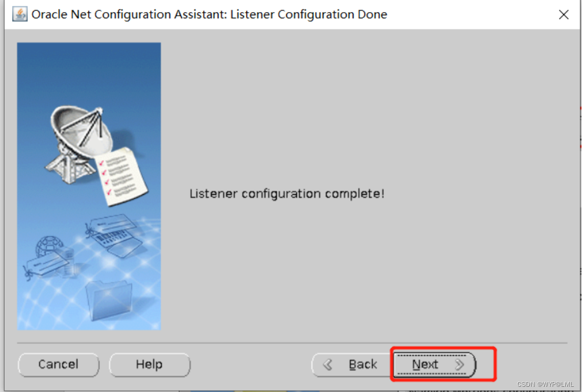Viewport: 582px width, 392px height.
Task: Click the satellite dish illustration panel
Action: pos(89,186)
